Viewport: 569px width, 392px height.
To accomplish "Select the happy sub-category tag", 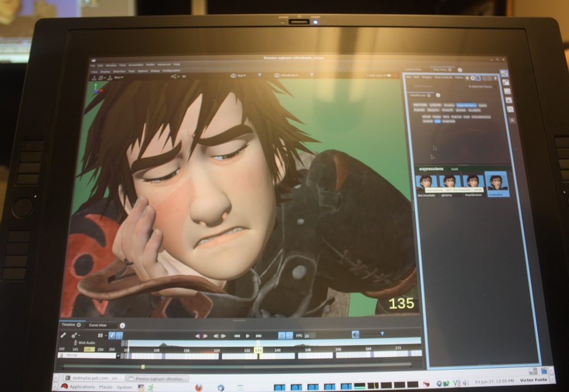I will pos(436,117).
